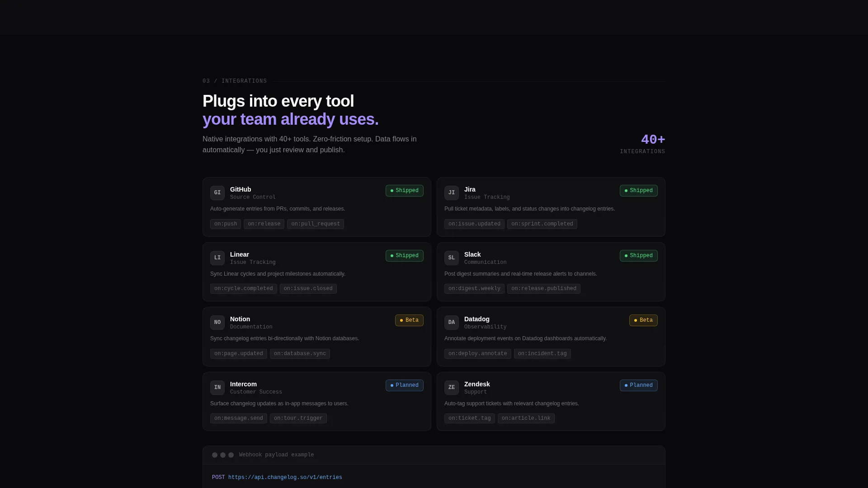Select the on:issue.closed tag
The image size is (868, 488).
tap(308, 289)
